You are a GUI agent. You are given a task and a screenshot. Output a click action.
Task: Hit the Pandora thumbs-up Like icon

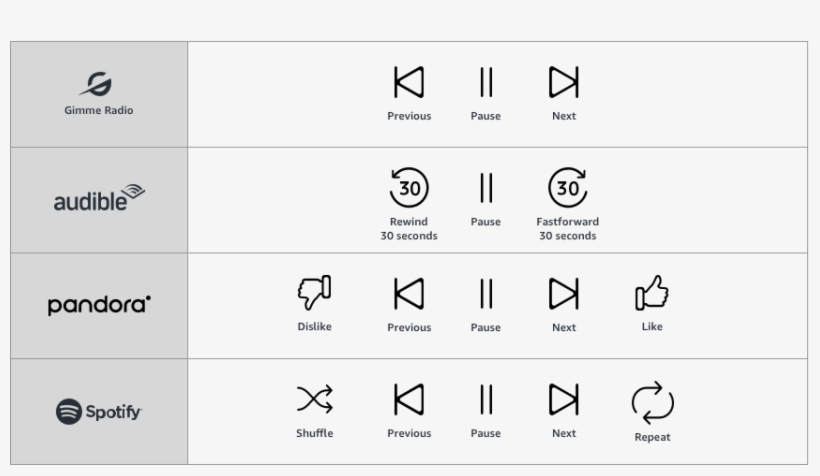pos(652,292)
